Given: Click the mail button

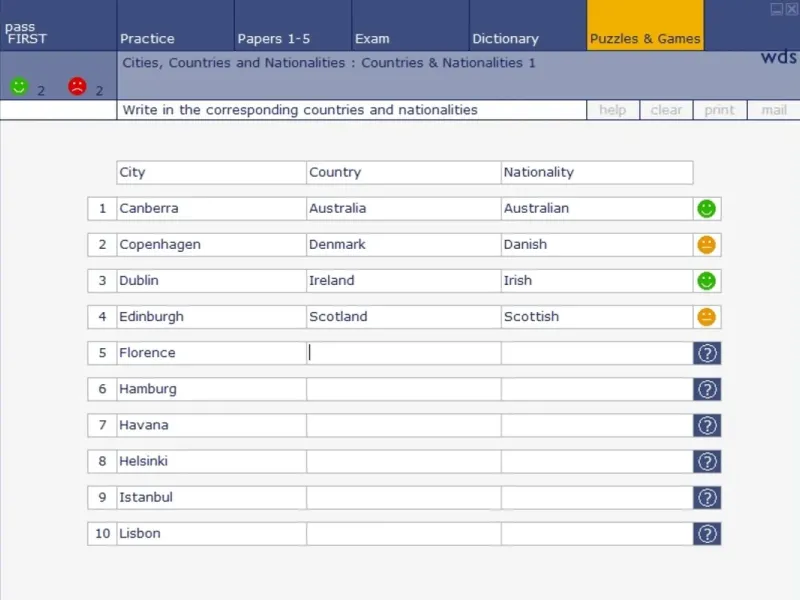Looking at the screenshot, I should [773, 110].
